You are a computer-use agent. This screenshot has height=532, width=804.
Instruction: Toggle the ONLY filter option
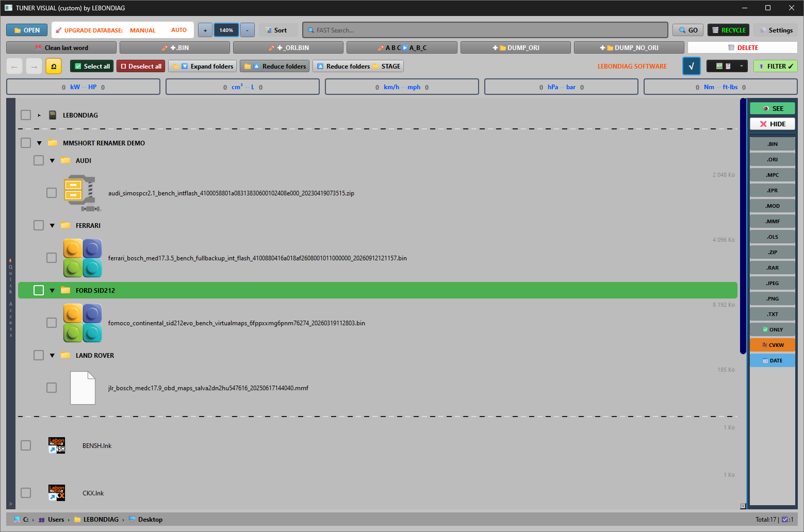pyautogui.click(x=772, y=330)
